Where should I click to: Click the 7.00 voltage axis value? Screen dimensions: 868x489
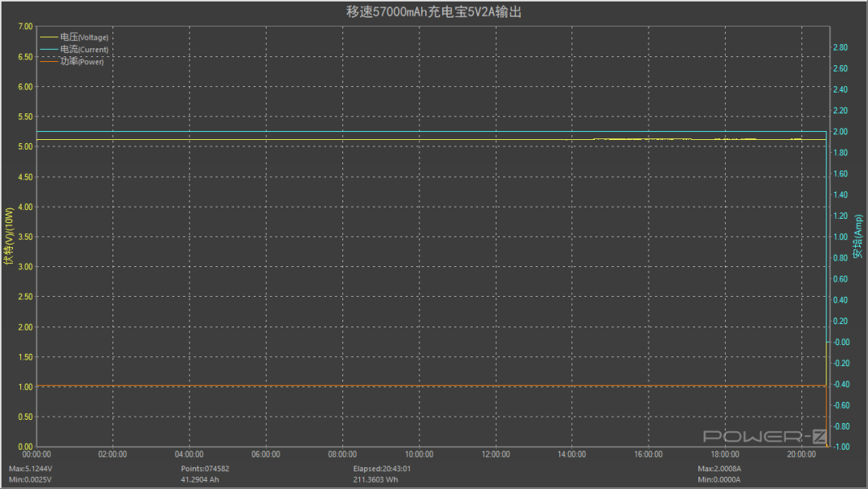click(26, 26)
